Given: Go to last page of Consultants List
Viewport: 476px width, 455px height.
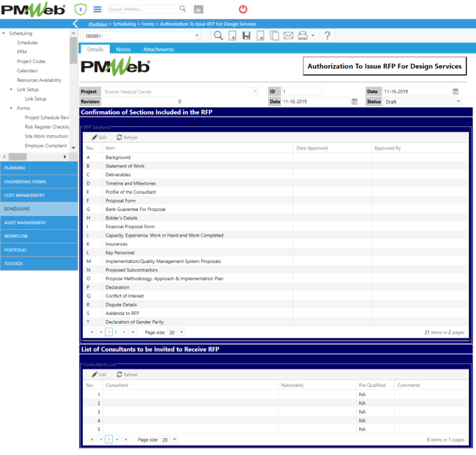Looking at the screenshot, I should click(126, 440).
